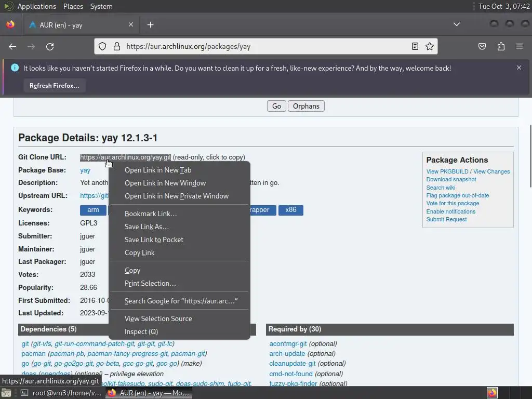Reload the current page
This screenshot has height=399, width=532.
click(50, 46)
